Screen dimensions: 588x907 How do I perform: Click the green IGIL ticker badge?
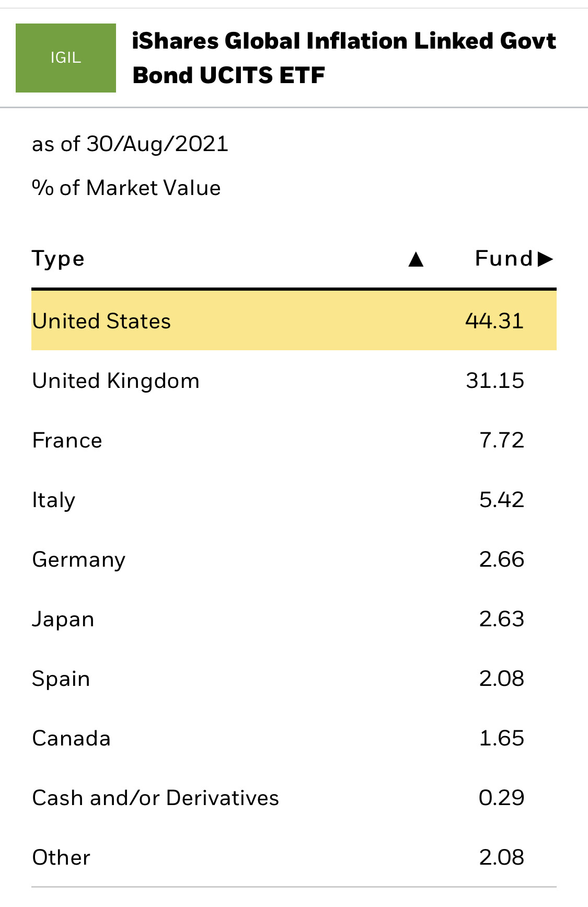[66, 58]
